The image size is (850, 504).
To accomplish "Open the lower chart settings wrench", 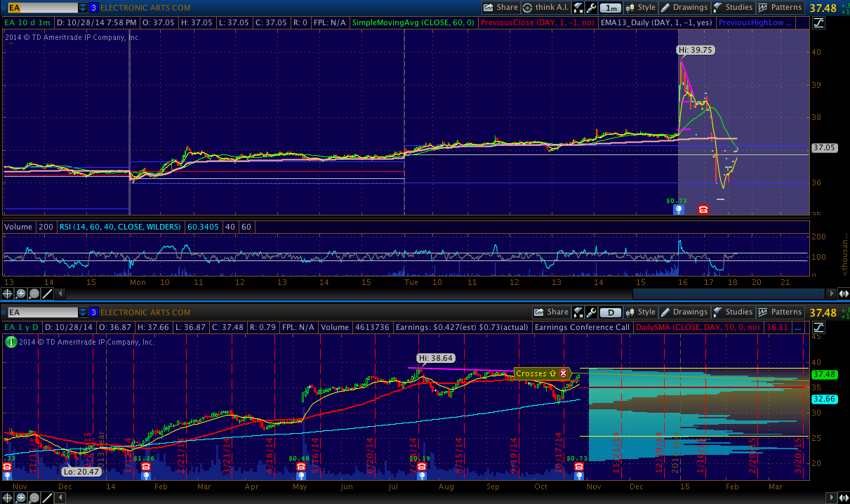I will [x=591, y=312].
